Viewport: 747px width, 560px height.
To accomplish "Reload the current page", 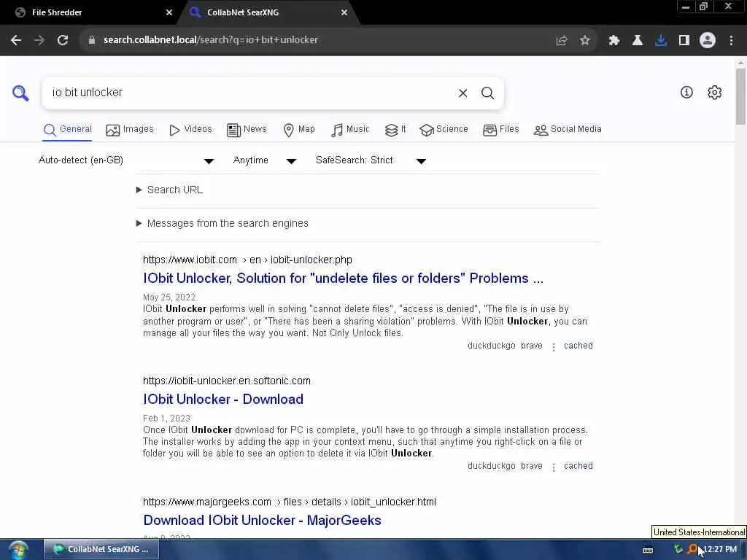I will click(x=63, y=40).
